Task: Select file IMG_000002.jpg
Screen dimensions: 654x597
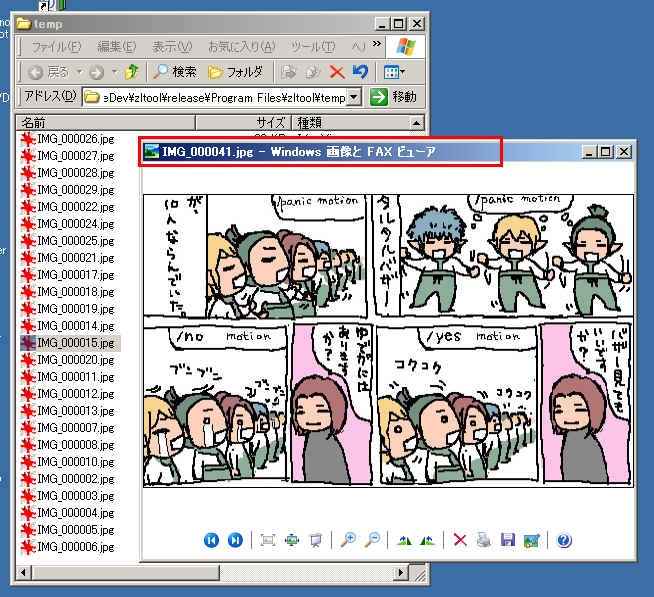Action: [68, 479]
